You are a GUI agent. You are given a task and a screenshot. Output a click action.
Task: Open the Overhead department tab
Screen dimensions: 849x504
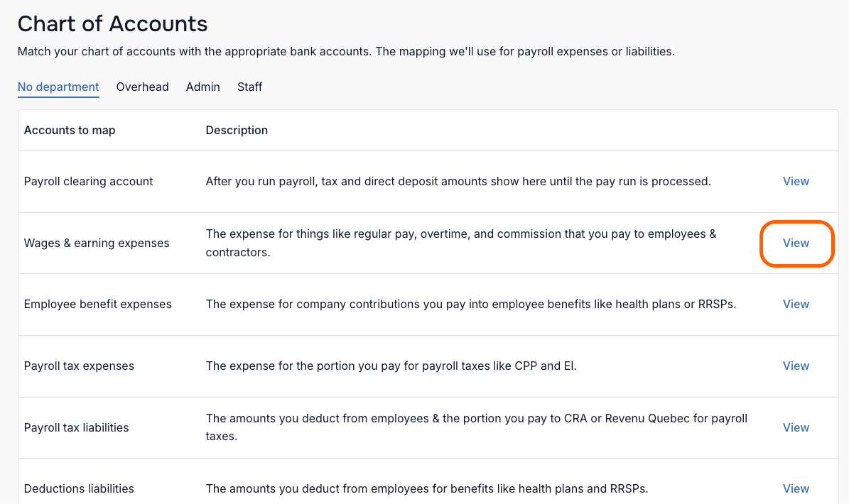click(x=142, y=87)
